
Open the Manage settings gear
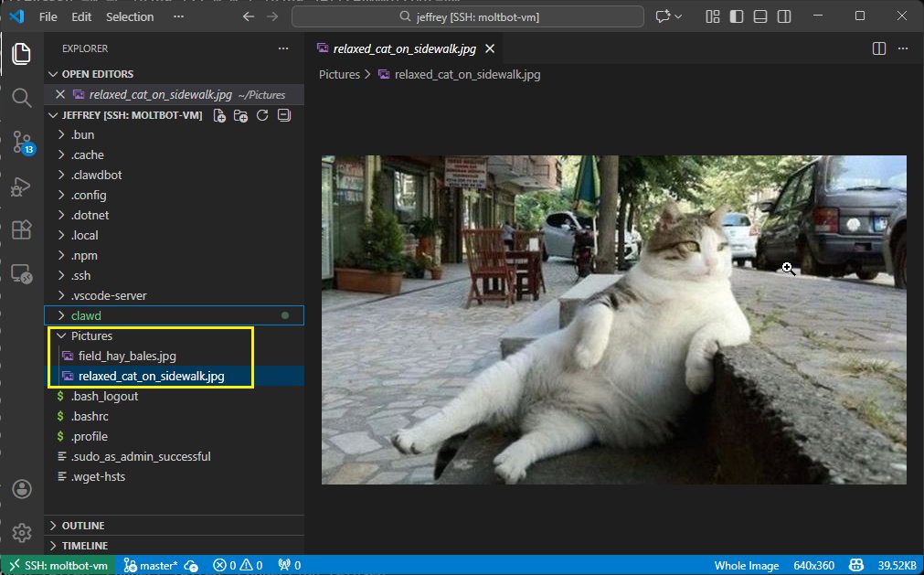tap(22, 533)
